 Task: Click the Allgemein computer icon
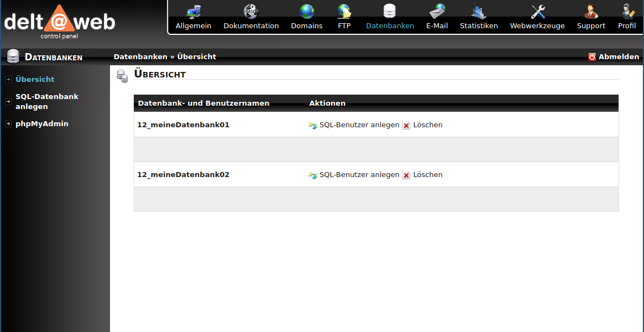click(193, 12)
